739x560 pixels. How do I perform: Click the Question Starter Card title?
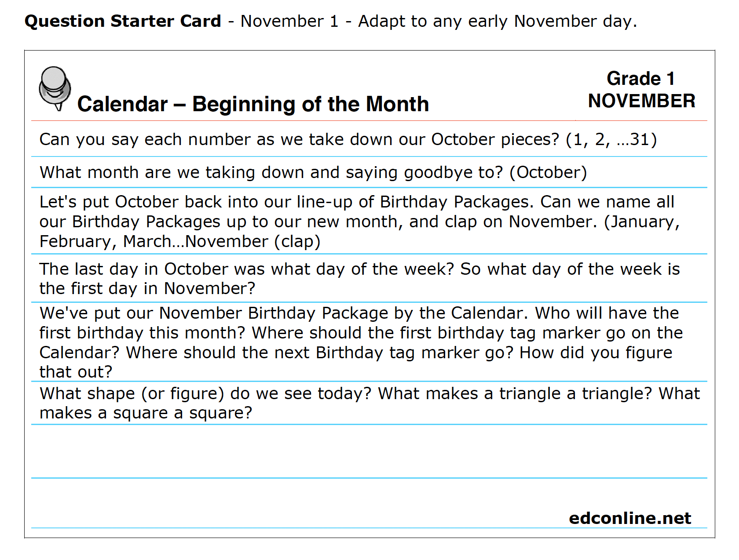(x=123, y=21)
